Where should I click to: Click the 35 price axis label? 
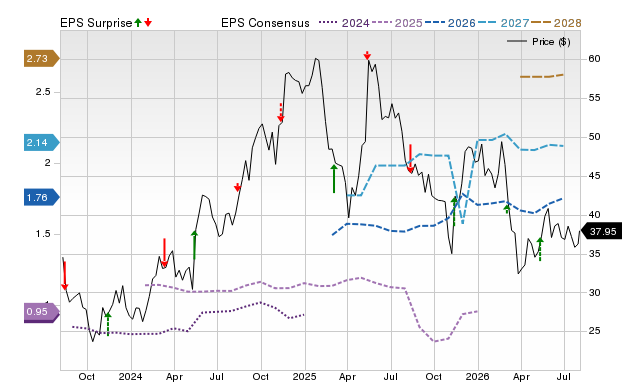coord(594,254)
